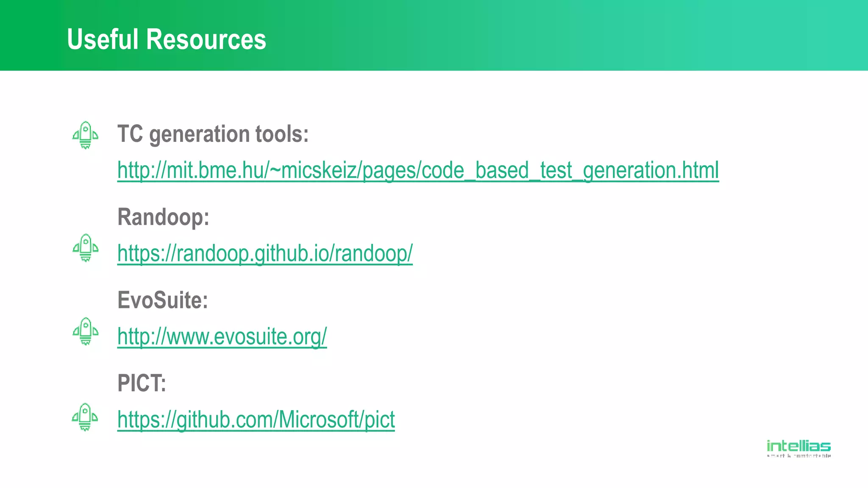
Task: Click the word 'Useful' in slide title
Action: point(103,39)
